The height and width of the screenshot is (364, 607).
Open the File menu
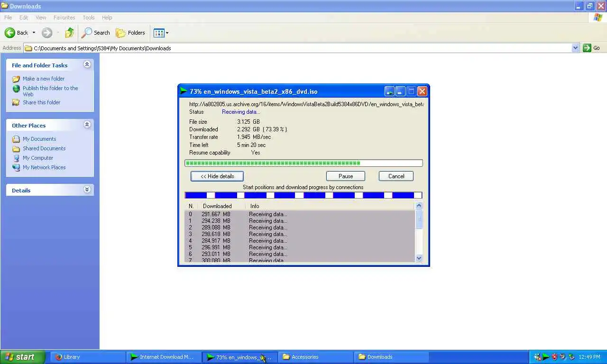(x=8, y=18)
